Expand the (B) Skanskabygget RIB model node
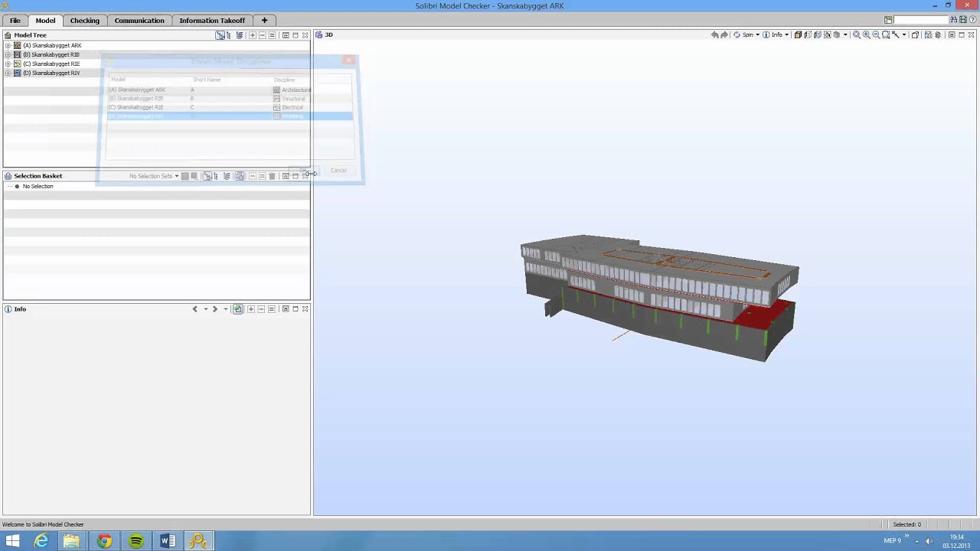This screenshot has height=551, width=980. click(x=8, y=54)
